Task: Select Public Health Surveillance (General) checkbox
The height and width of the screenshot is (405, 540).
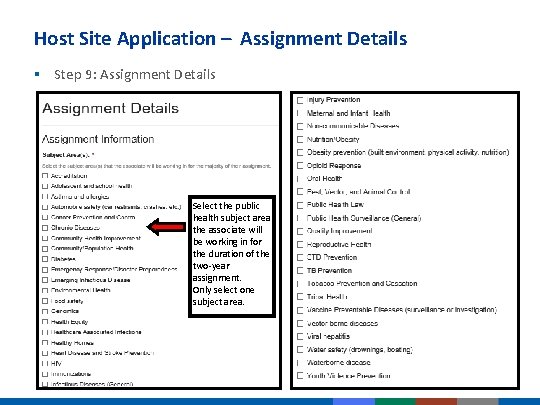Action: (x=300, y=218)
